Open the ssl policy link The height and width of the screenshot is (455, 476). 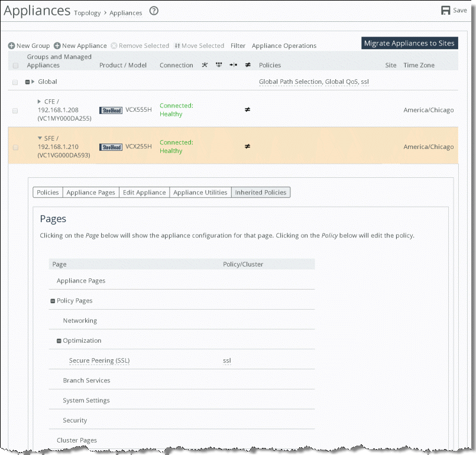point(227,360)
